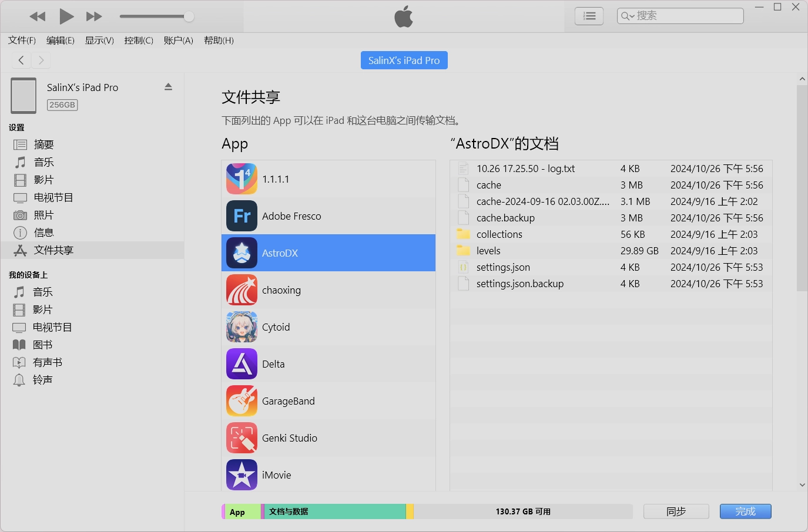Select the settings.json file
The image size is (808, 532).
pyautogui.click(x=503, y=267)
